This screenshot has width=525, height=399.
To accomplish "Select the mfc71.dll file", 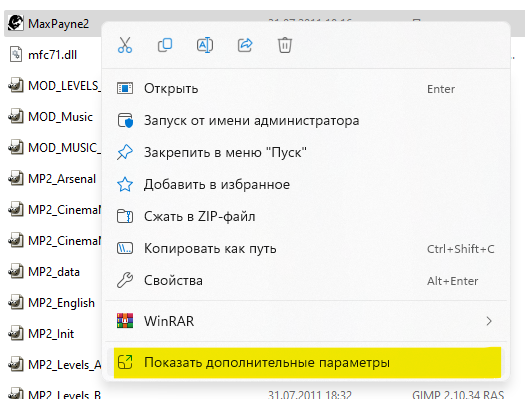I will click(53, 55).
